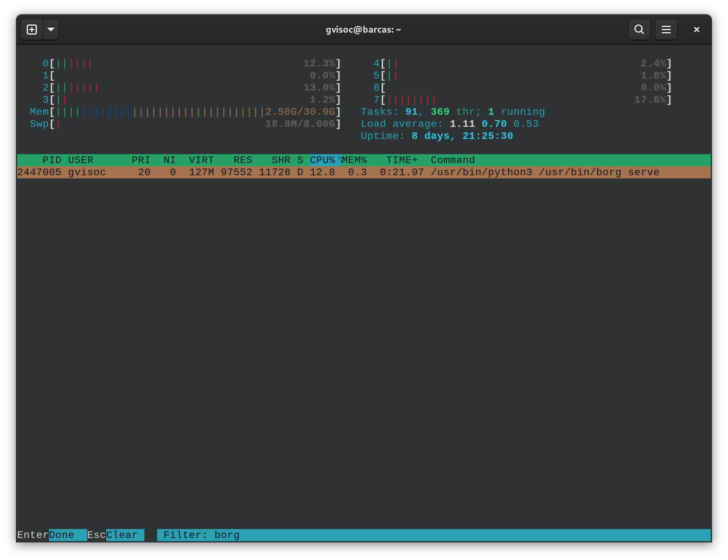Sort by the Command column header
Screen dimensions: 728x560
click(453, 160)
